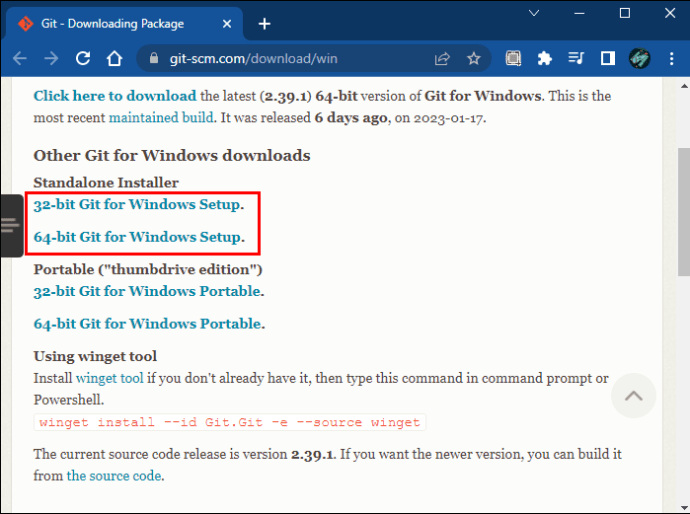Click the 32-bit Git for Windows Portable link
Screen dimensions: 690x514
coord(147,291)
